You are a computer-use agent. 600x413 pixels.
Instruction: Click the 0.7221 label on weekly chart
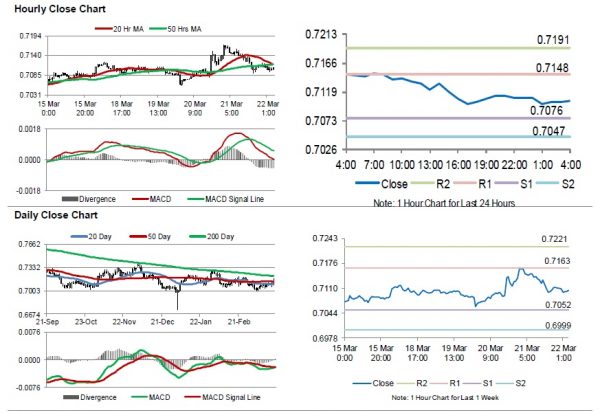click(554, 240)
